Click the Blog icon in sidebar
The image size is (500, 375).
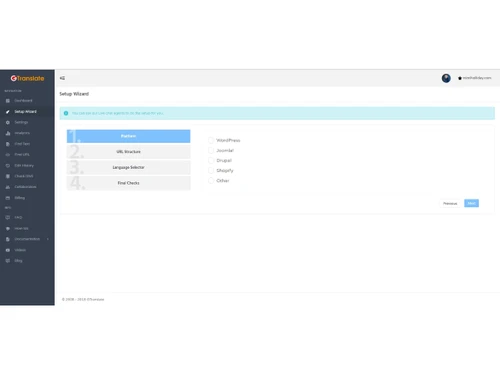point(8,261)
